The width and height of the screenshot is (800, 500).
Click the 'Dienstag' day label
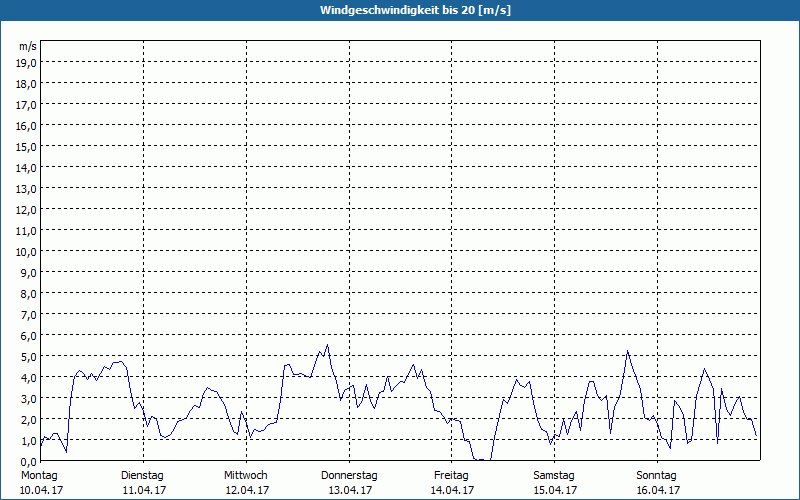click(142, 476)
